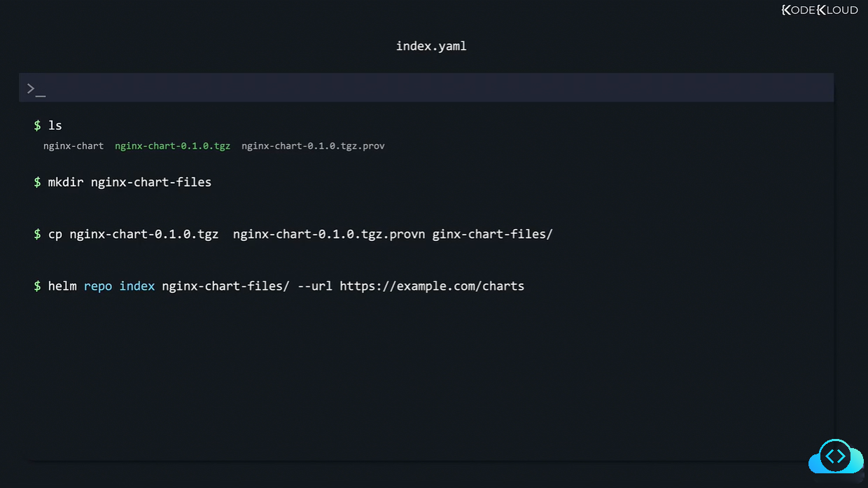The height and width of the screenshot is (488, 868).
Task: Click the helm command word
Action: click(x=62, y=286)
